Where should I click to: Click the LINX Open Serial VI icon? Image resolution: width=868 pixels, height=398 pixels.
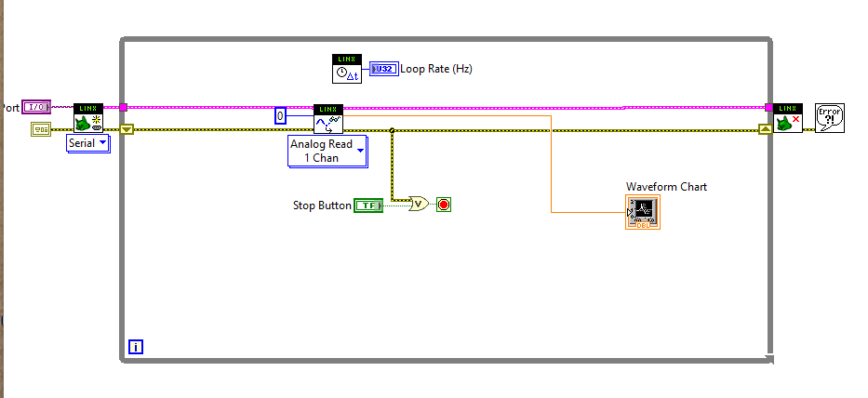click(88, 118)
